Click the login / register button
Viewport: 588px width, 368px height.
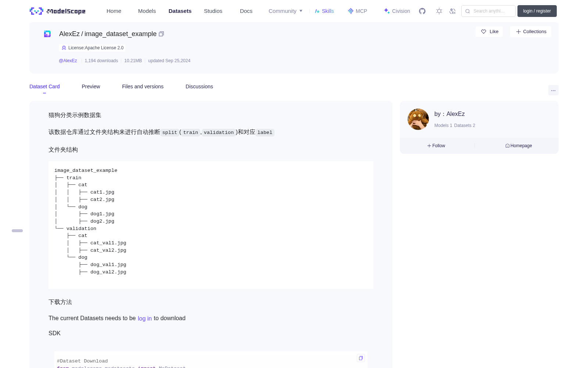tap(537, 11)
